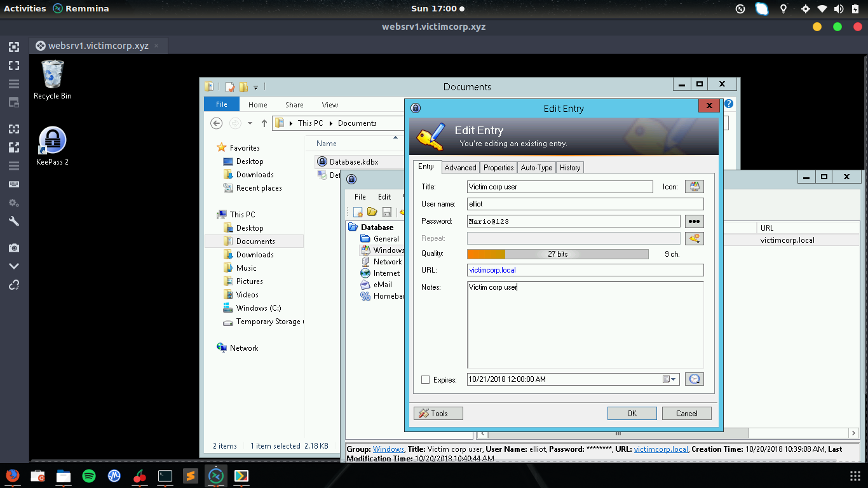The height and width of the screenshot is (488, 868).
Task: Switch to the Properties tab
Action: pos(498,168)
